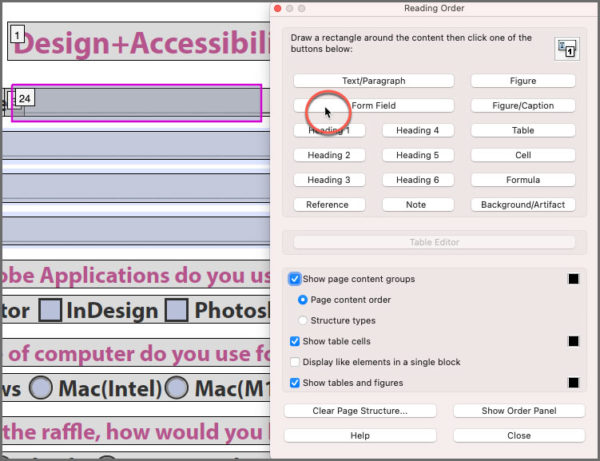Tag selection as Figure/Caption
Image resolution: width=600 pixels, height=461 pixels.
coord(523,106)
